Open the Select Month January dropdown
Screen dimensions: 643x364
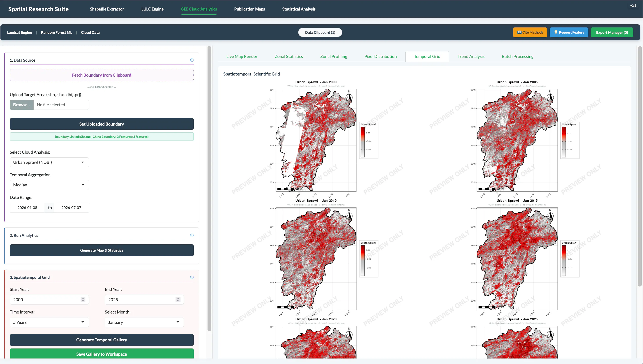(144, 322)
